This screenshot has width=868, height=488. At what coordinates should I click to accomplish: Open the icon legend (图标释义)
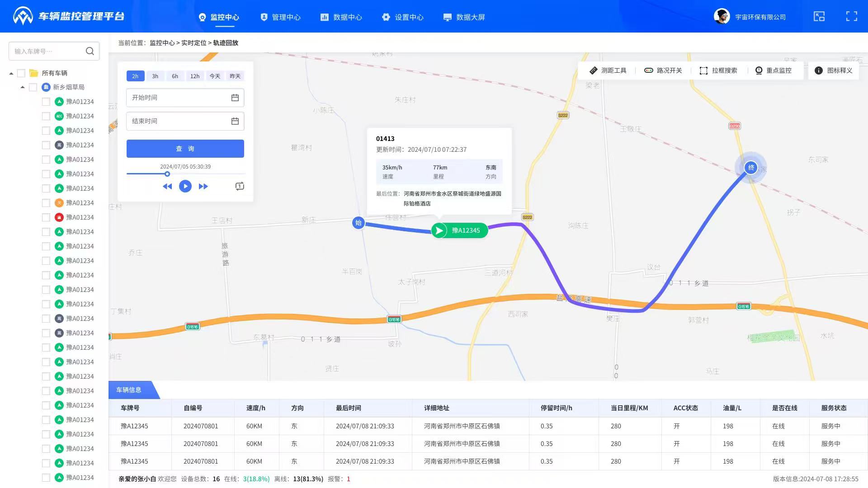tap(833, 70)
